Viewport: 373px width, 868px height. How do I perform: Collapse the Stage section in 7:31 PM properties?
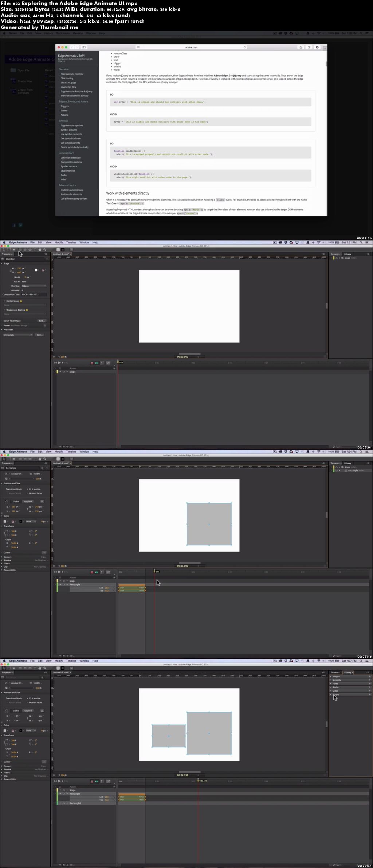1,263
